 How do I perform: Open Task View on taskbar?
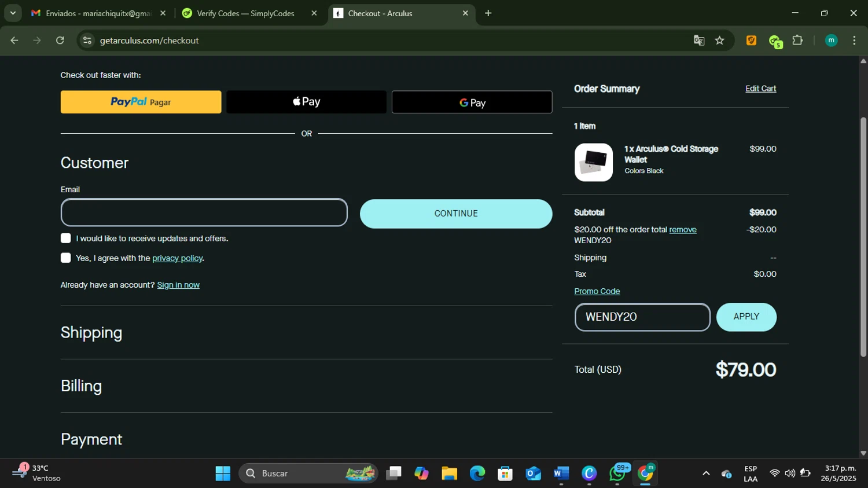394,474
